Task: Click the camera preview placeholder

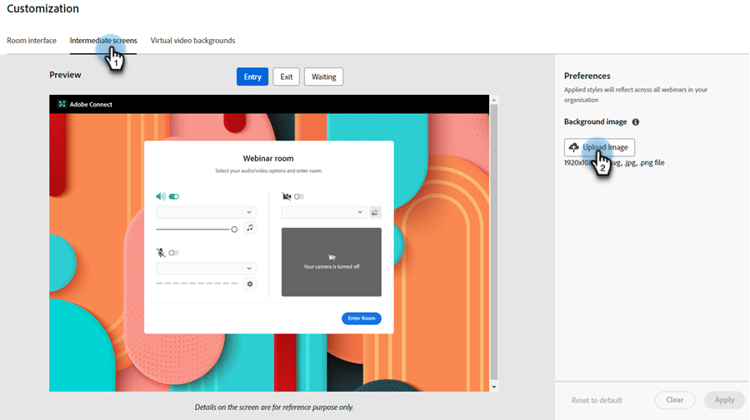Action: (331, 262)
